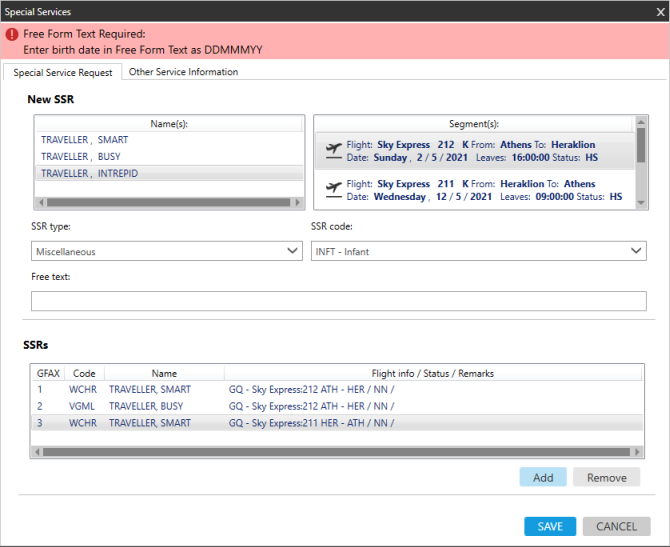
Task: Click airplane icon of flight 211 segment
Action: (333, 190)
